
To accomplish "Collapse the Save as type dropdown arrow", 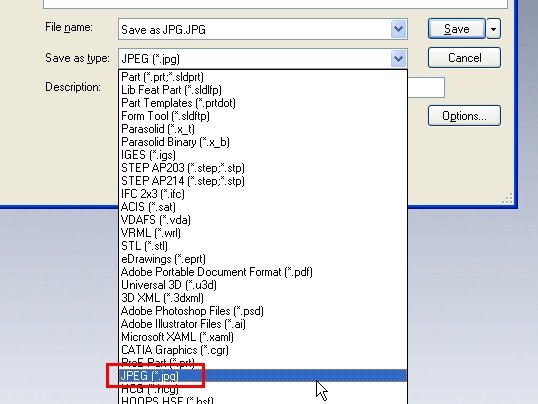I will (x=398, y=59).
